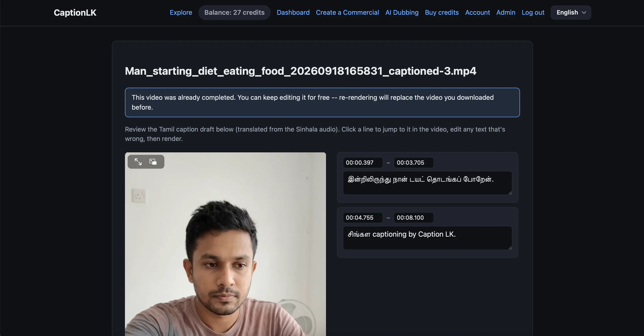Image resolution: width=644 pixels, height=336 pixels.
Task: Click the picture-in-picture icon on video
Action: click(153, 162)
